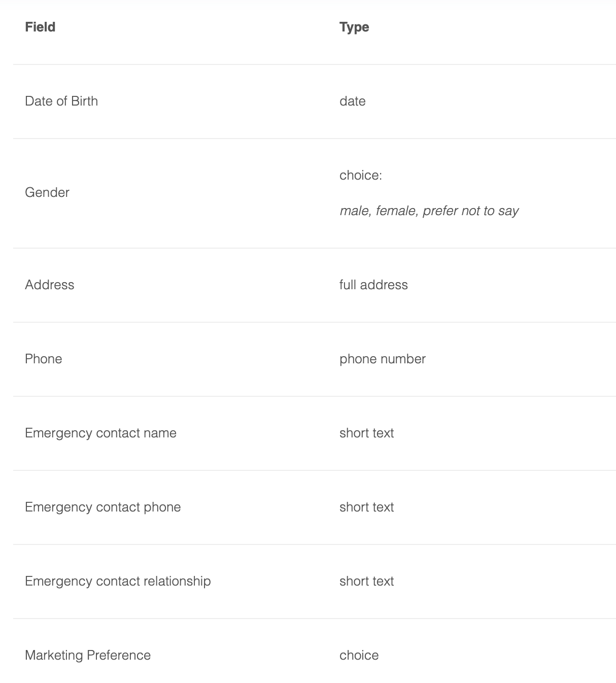Select the Phone field name
The height and width of the screenshot is (683, 616).
(x=44, y=359)
